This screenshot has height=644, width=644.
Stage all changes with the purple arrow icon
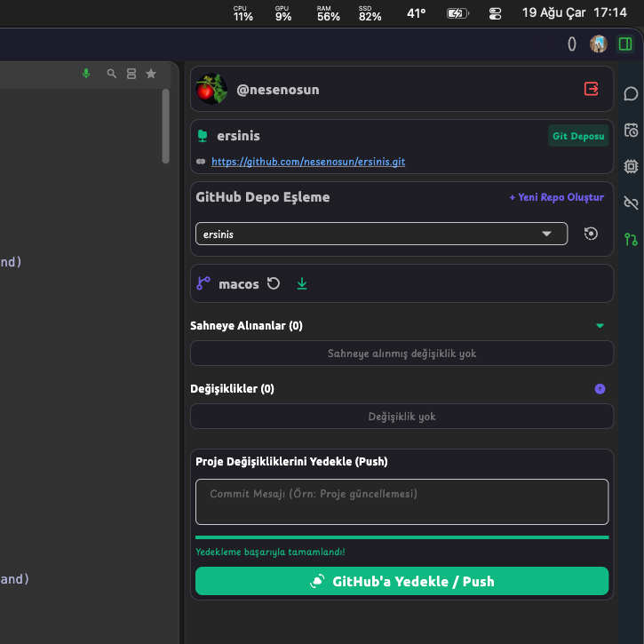click(x=600, y=388)
